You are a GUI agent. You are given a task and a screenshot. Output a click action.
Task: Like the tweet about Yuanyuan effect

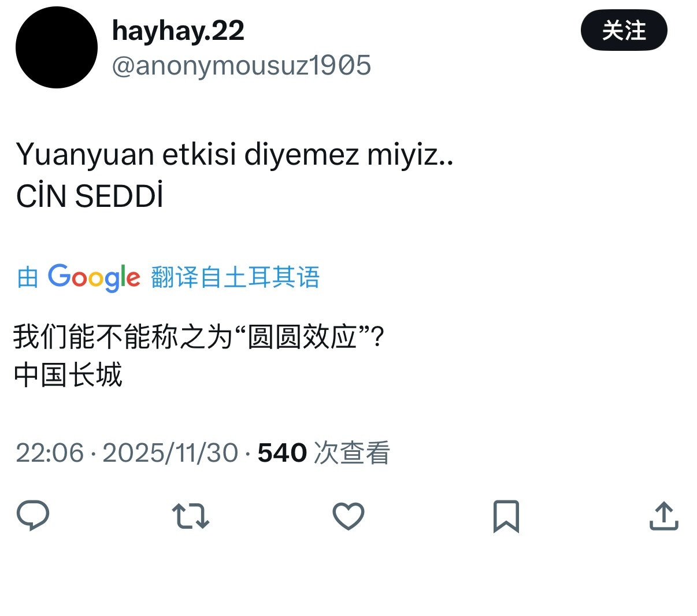(348, 517)
